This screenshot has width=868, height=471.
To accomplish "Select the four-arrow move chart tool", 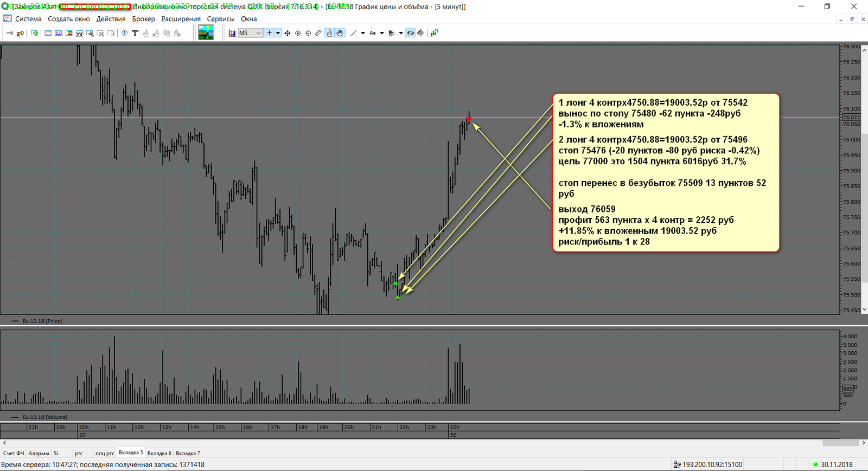I will [287, 33].
